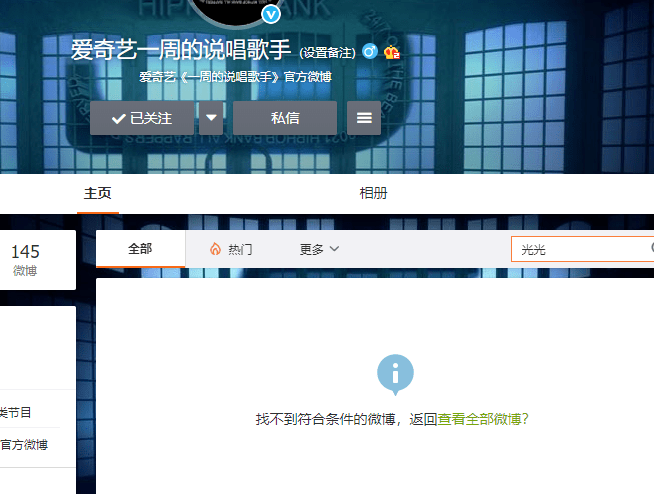Viewport: 654px width, 494px height.
Task: Toggle the 已关注 follow button
Action: point(142,118)
